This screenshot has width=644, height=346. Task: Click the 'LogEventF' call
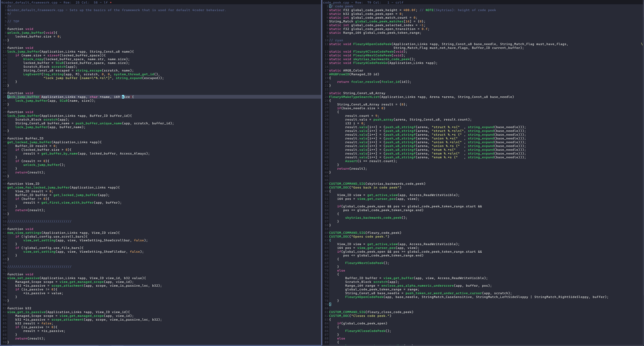pyautogui.click(x=32, y=74)
